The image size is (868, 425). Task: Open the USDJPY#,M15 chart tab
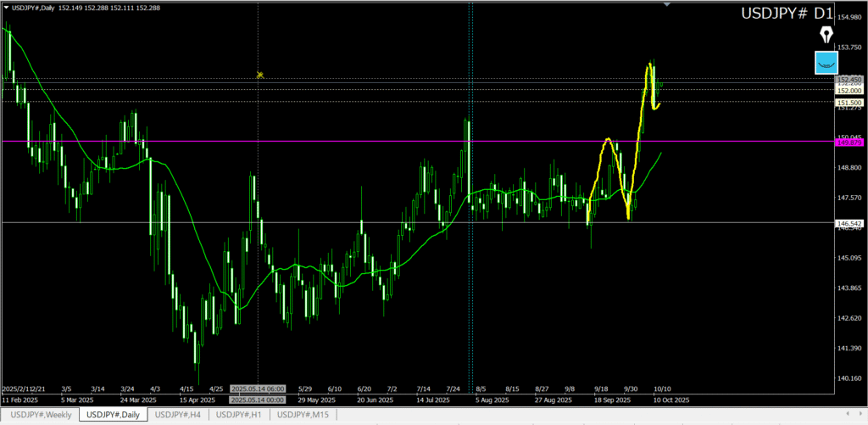[x=305, y=414]
